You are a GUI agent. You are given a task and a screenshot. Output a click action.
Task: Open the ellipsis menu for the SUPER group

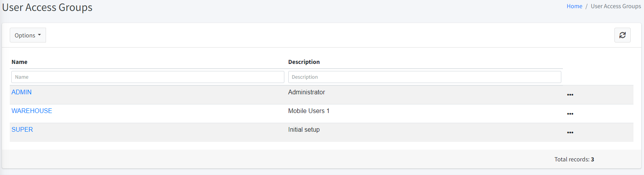click(570, 133)
